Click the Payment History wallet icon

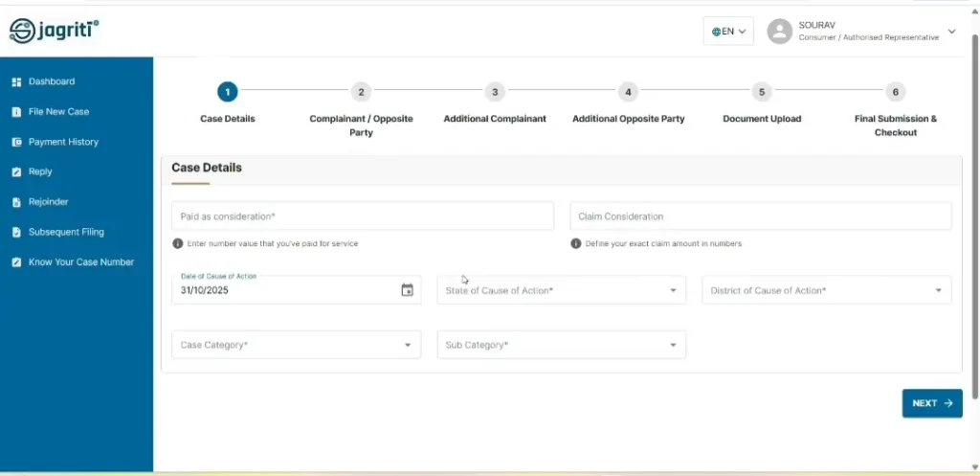tap(17, 142)
